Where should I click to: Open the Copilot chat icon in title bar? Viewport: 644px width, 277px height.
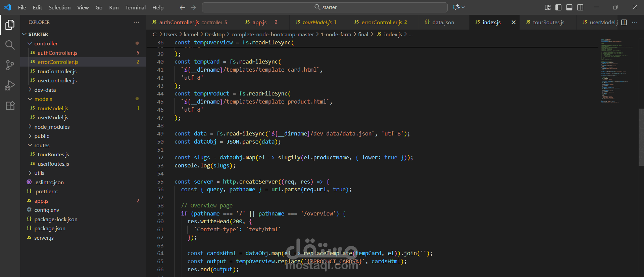(456, 7)
